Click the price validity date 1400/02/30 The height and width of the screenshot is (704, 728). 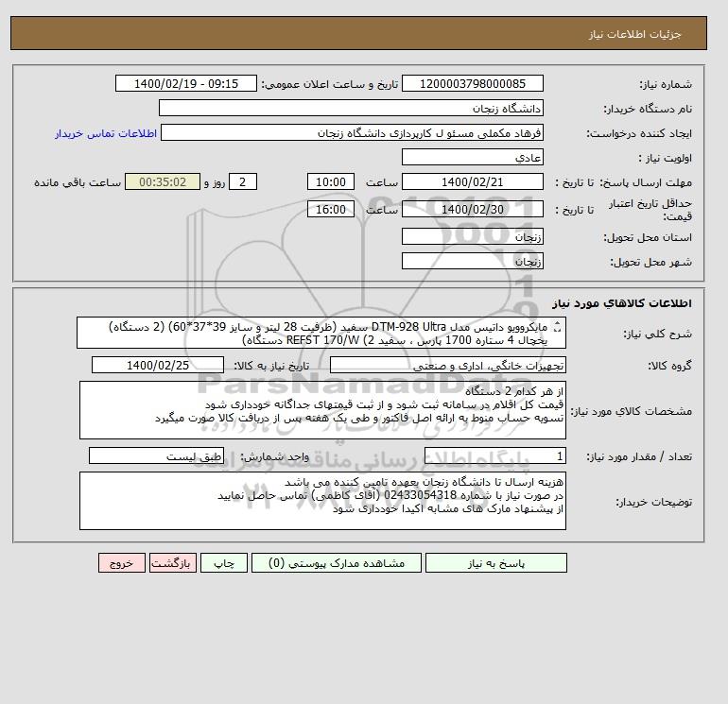[472, 209]
